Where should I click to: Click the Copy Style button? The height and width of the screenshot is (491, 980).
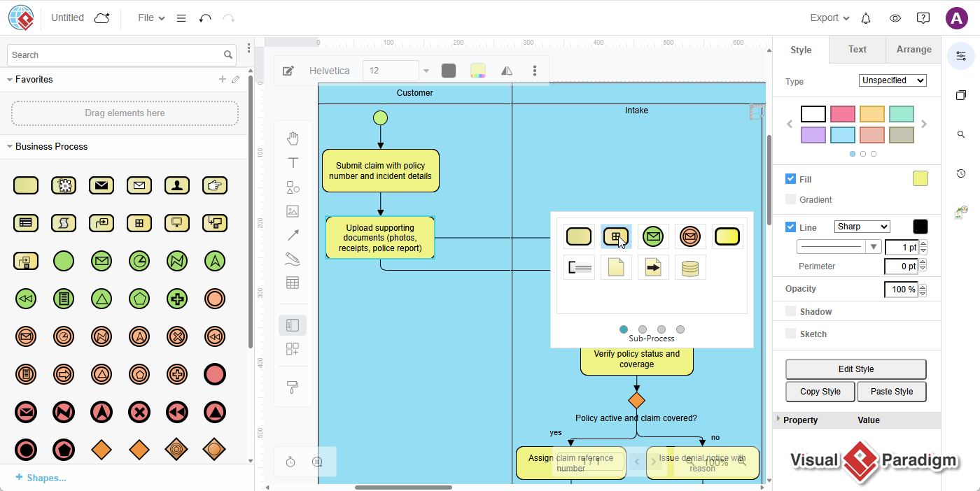pos(820,392)
